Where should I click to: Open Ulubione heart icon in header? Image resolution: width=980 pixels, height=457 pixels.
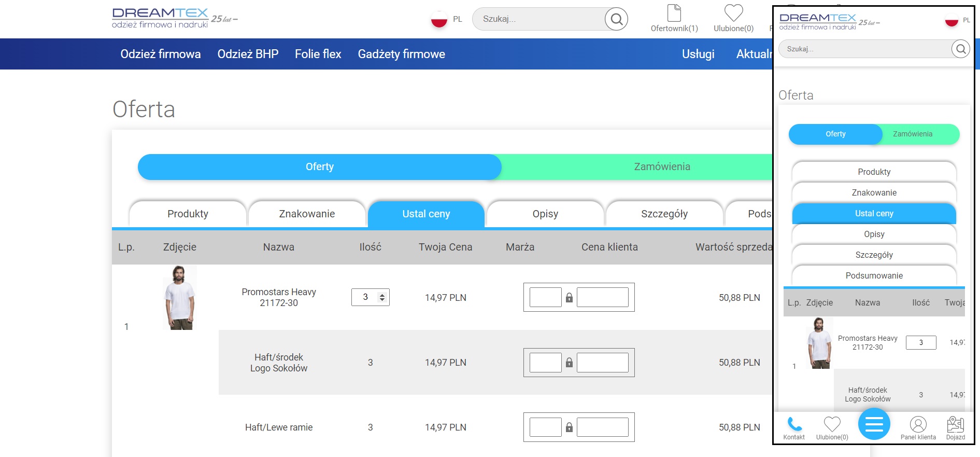tap(733, 12)
